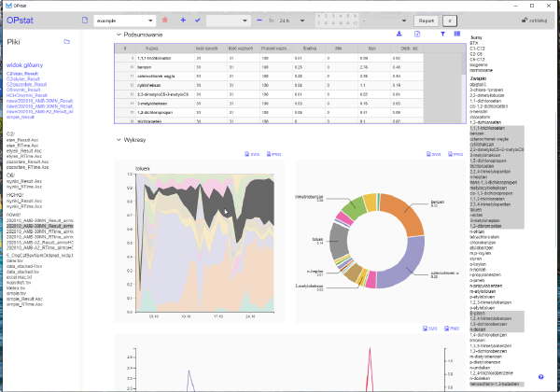
Task: Click the blue checkmark confirm icon
Action: click(198, 20)
